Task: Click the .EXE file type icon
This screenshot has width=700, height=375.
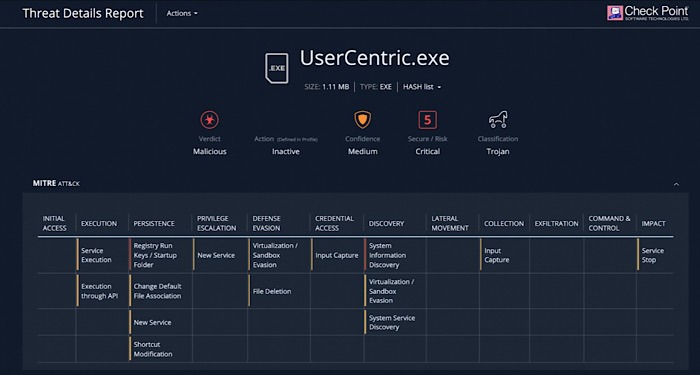Action: point(277,68)
